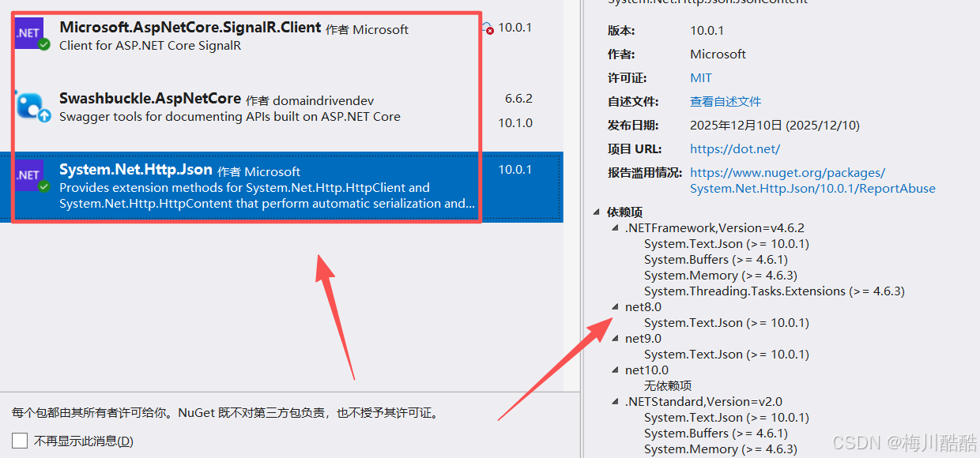The width and height of the screenshot is (980, 458).
Task: Collapse the net8.0 dependency group
Action: click(615, 306)
